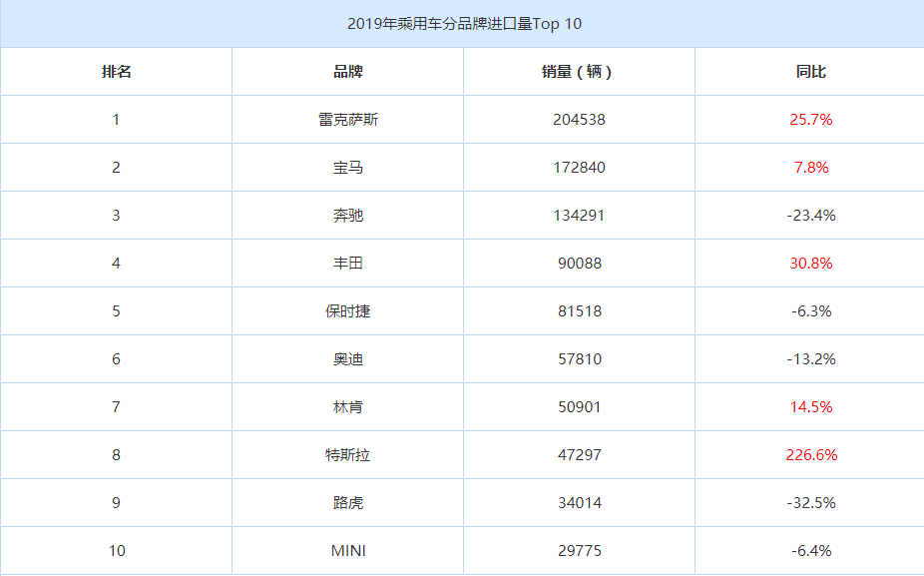Click the 保时捷 brand cell
This screenshot has width=924, height=576.
pyautogui.click(x=347, y=311)
